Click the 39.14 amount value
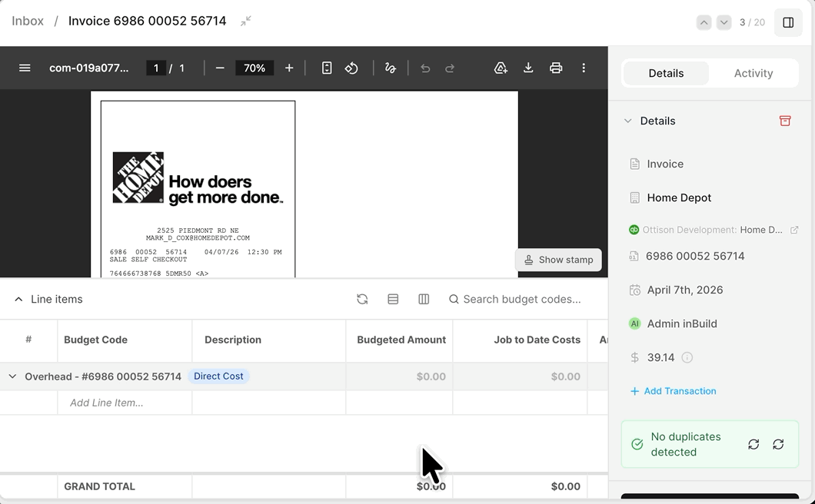 click(660, 357)
